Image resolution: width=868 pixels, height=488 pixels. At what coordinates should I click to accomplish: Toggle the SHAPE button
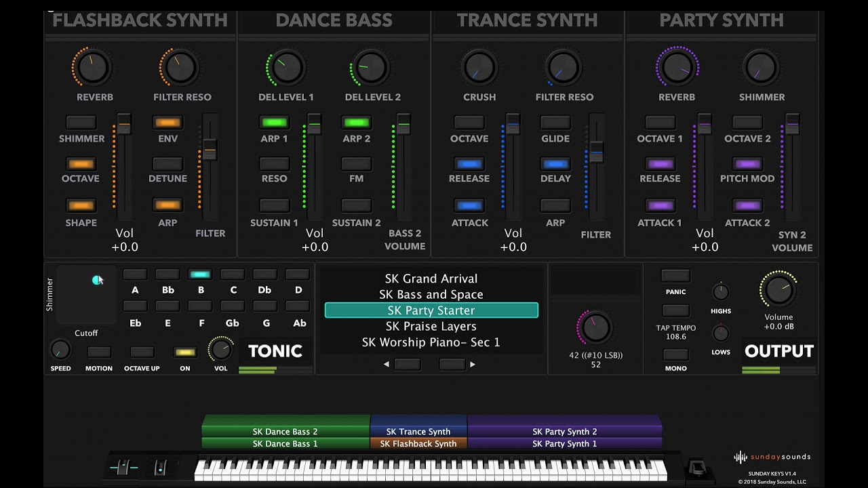[x=81, y=205]
